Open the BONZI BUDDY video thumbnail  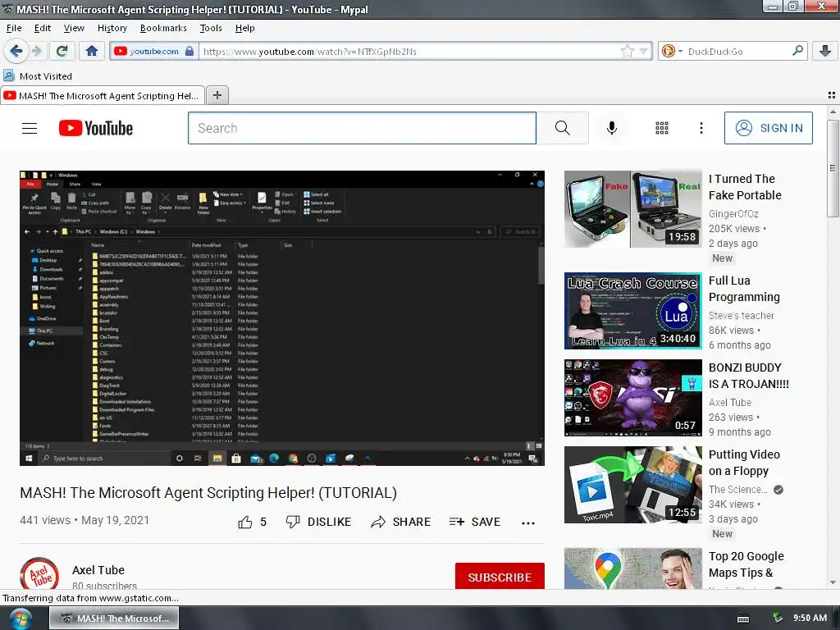point(632,398)
